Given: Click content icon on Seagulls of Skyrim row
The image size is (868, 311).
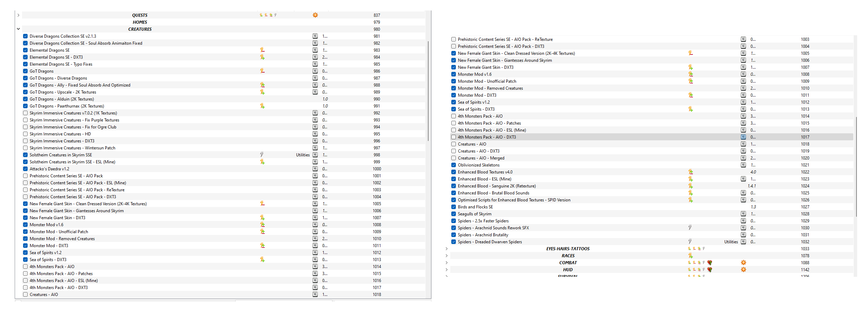Looking at the screenshot, I should coord(743,214).
